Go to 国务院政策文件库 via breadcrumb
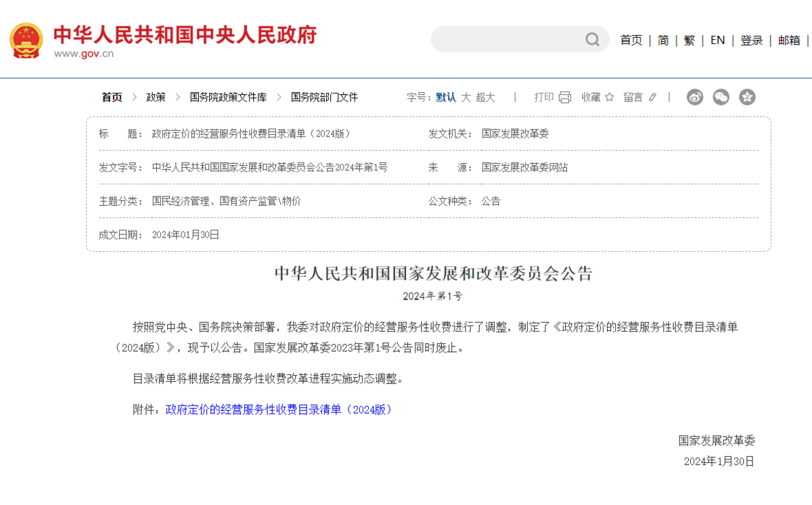The height and width of the screenshot is (505, 812). 229,97
